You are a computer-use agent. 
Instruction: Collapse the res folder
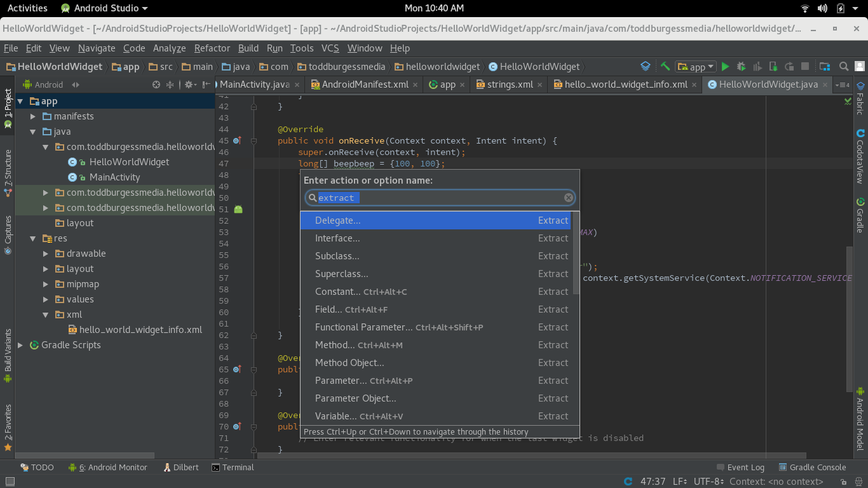click(x=34, y=238)
